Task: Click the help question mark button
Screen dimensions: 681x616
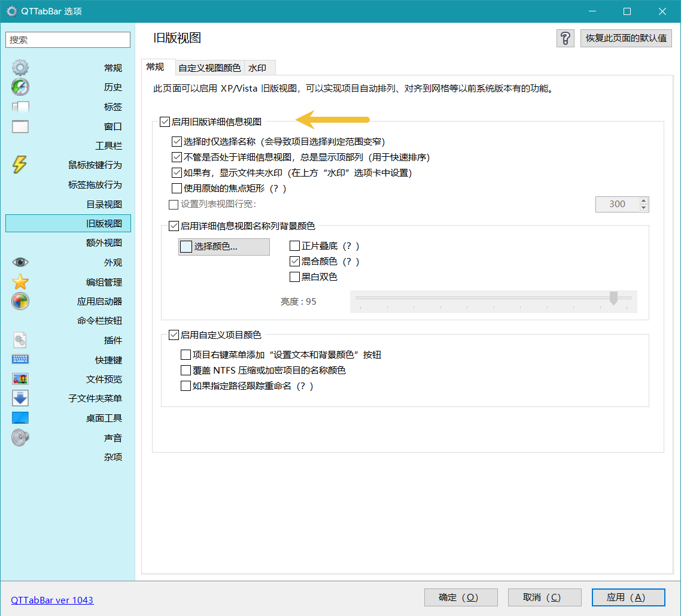Action: 566,38
